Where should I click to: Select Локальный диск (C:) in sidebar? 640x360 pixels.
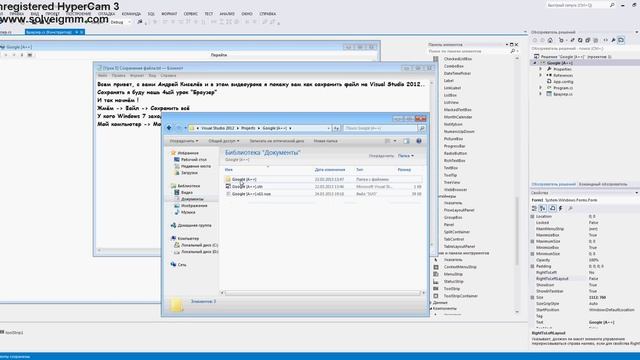pos(199,245)
